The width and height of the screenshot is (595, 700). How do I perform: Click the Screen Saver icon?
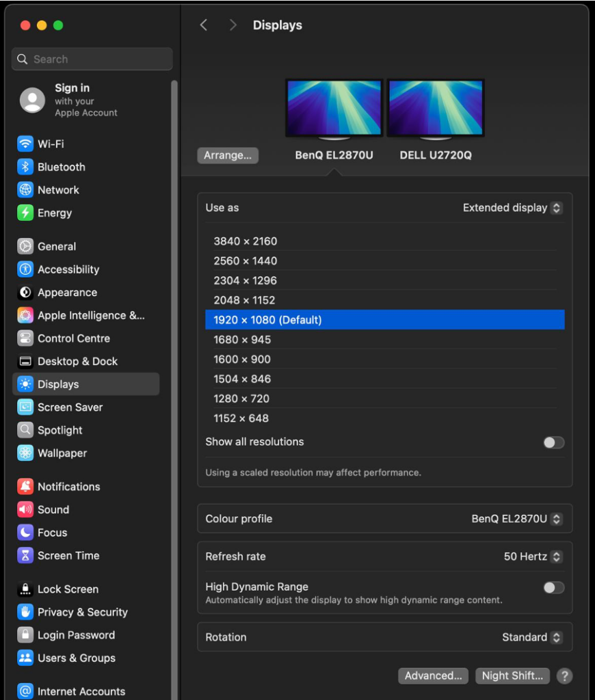tap(25, 407)
